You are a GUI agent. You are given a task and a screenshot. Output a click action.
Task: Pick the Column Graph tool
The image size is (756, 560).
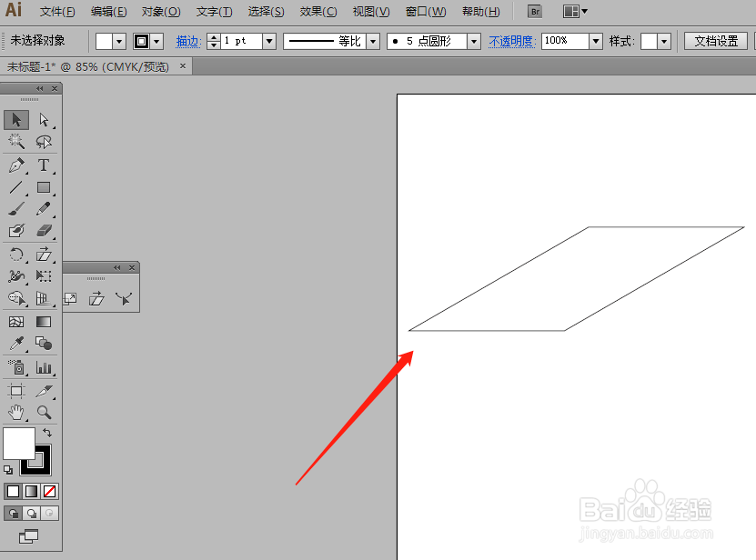pyautogui.click(x=44, y=367)
